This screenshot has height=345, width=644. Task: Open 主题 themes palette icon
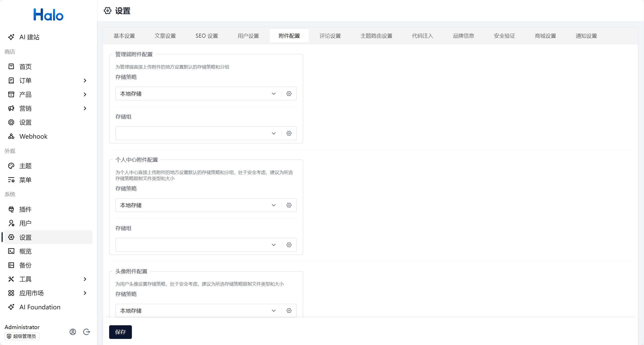click(x=11, y=166)
